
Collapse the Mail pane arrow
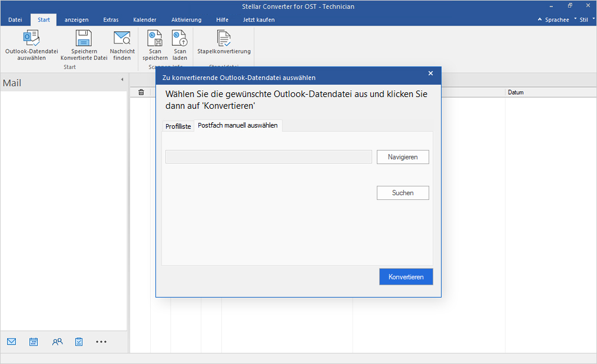[x=122, y=79]
